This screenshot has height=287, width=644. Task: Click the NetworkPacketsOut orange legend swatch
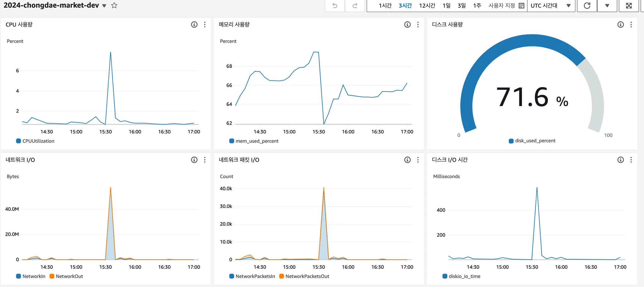click(x=281, y=276)
